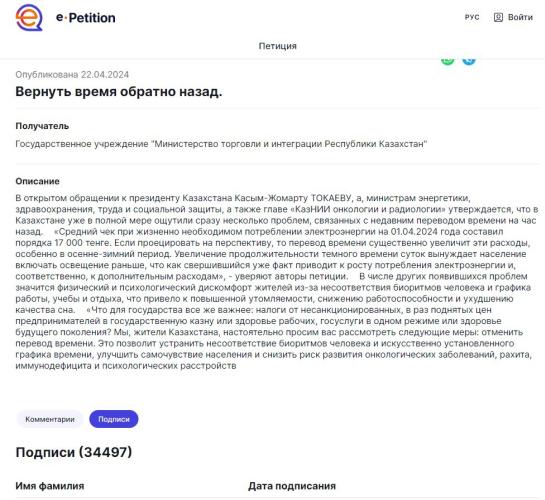Click the Получатель section label
The image size is (545, 500).
[42, 126]
